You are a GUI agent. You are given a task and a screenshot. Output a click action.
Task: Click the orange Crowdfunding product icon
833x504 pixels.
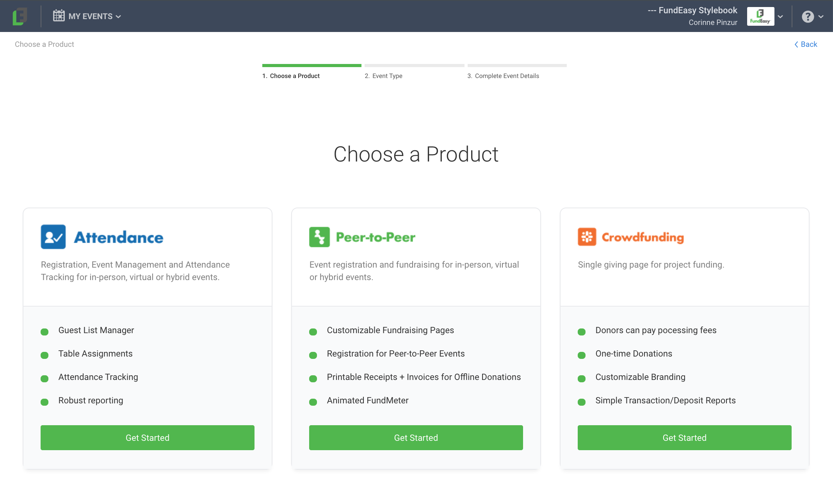pos(587,237)
